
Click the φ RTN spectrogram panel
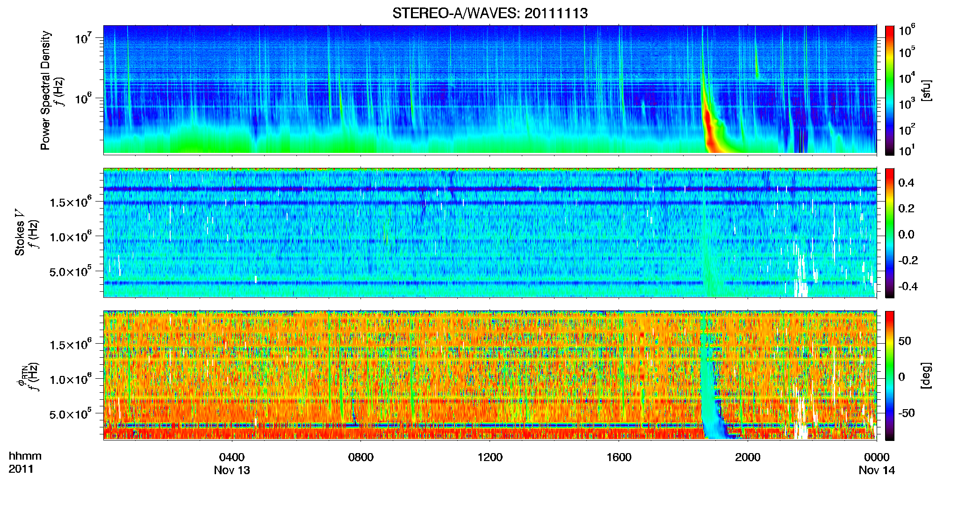click(x=490, y=375)
